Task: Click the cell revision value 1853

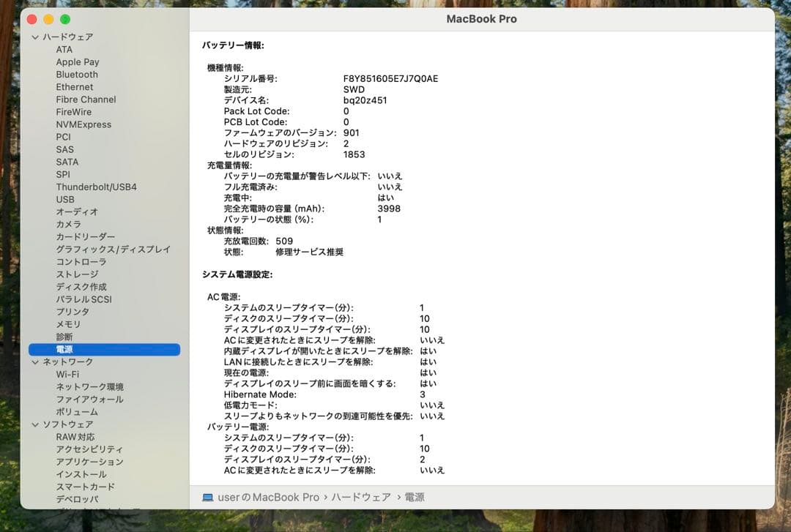Action: point(354,155)
